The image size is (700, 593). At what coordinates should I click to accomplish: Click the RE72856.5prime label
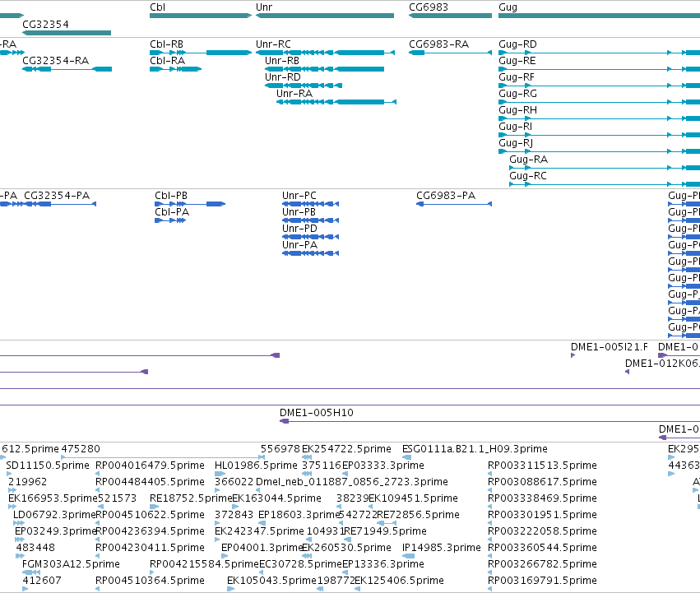click(419, 515)
